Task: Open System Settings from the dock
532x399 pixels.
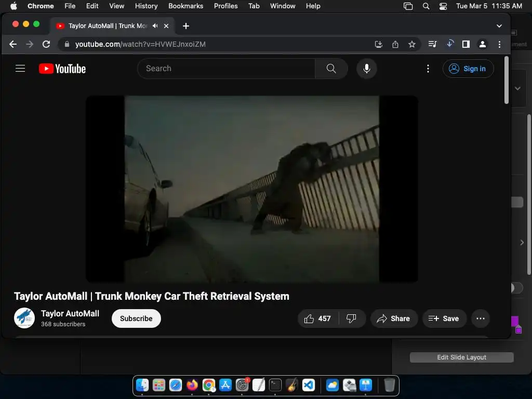Action: point(242,385)
